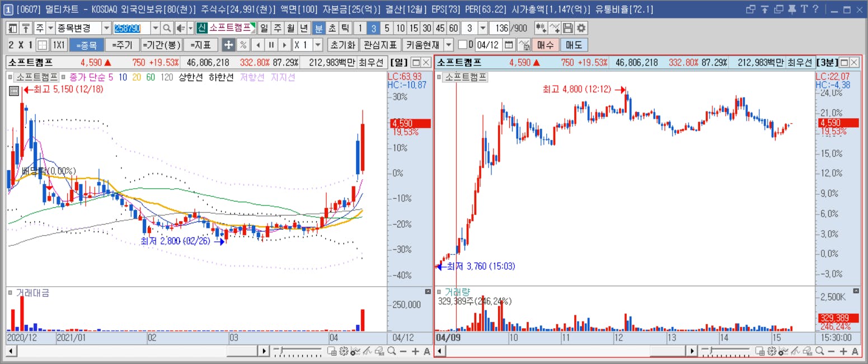
Task: Select the 일 (daily) period tab
Action: click(x=264, y=28)
